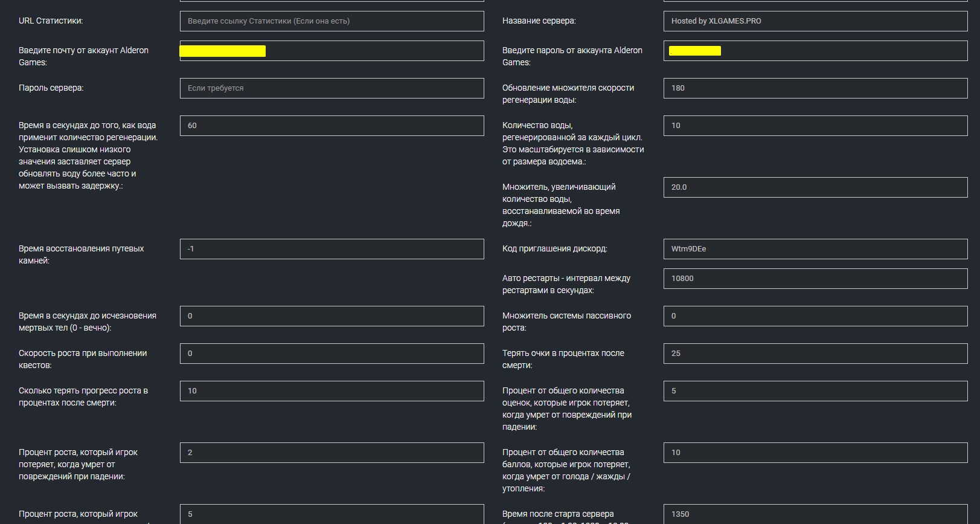Edit the Терять очки после смерти field showing 25
The image size is (980, 524).
[x=815, y=354]
